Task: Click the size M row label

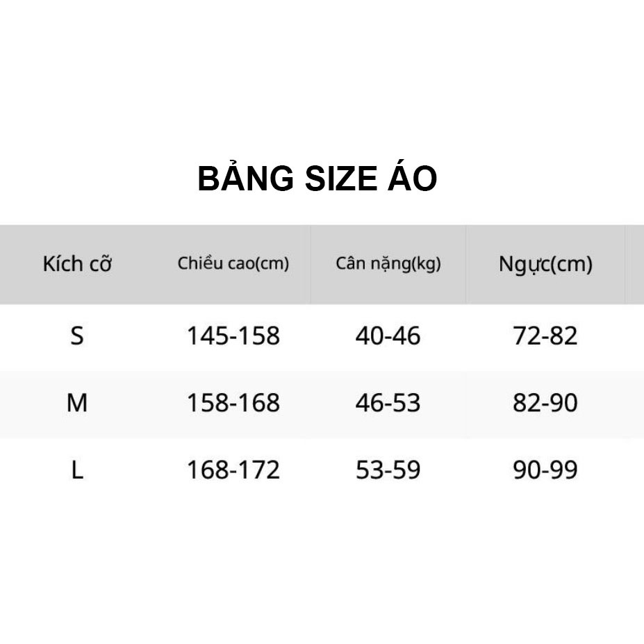Action: [77, 402]
